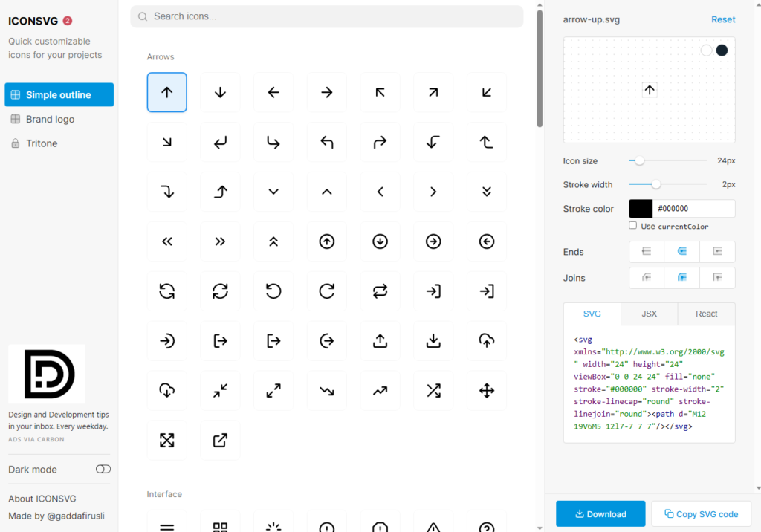761x532 pixels.
Task: Click the Search icons input field
Action: [327, 16]
